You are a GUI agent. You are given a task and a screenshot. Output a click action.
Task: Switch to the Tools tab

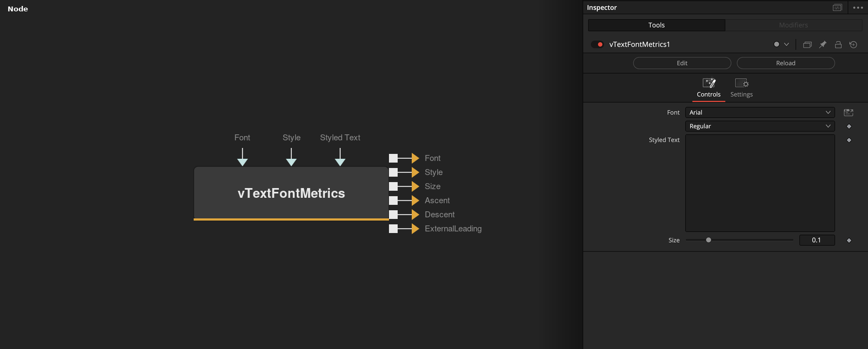(x=656, y=25)
